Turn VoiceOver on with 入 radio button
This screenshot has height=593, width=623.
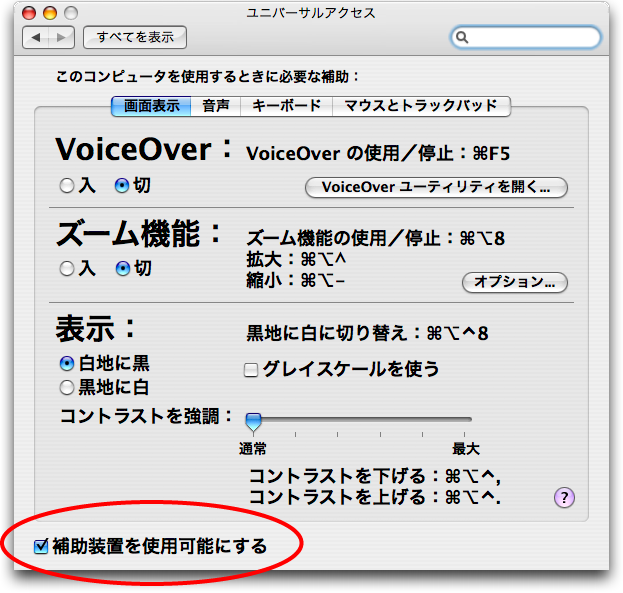click(67, 185)
